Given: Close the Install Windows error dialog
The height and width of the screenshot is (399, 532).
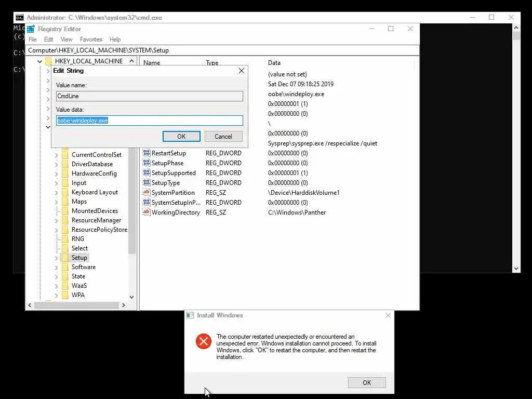Looking at the screenshot, I should [388, 315].
